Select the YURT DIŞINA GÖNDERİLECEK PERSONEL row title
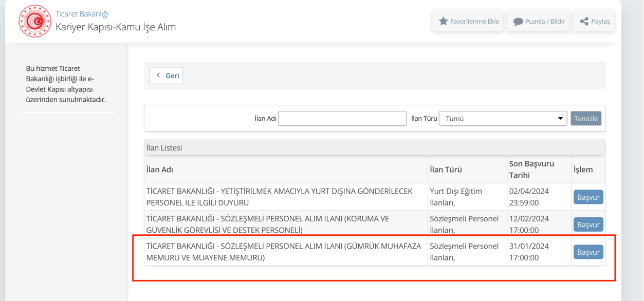Screen dimensions: 644x301 click(280, 197)
